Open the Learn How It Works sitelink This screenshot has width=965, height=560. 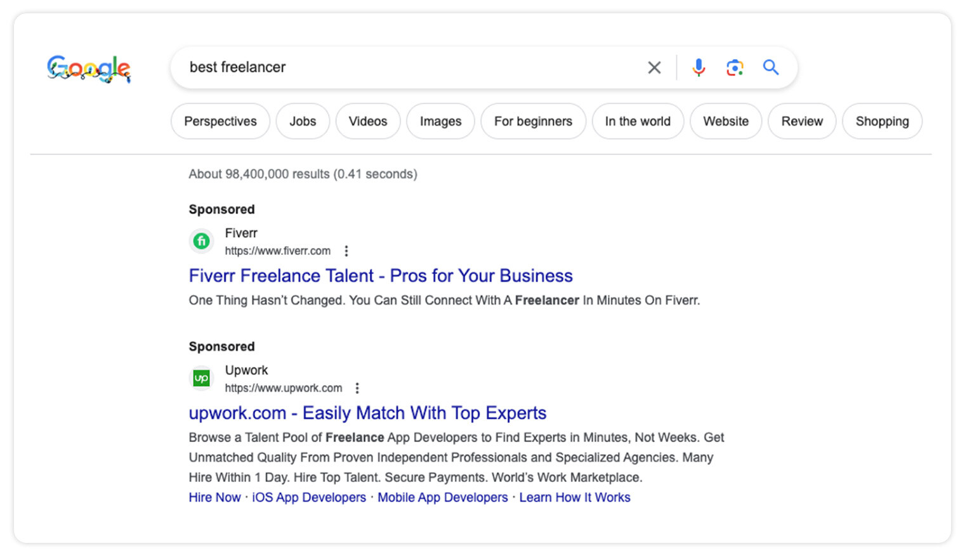click(574, 497)
